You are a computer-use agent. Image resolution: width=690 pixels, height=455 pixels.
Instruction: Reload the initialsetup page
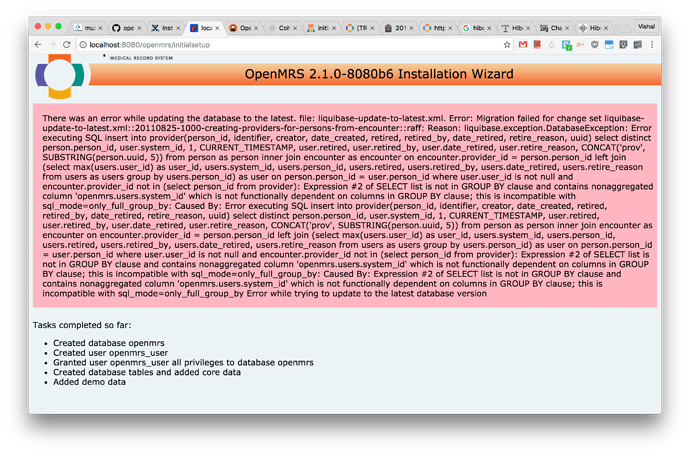pyautogui.click(x=66, y=44)
